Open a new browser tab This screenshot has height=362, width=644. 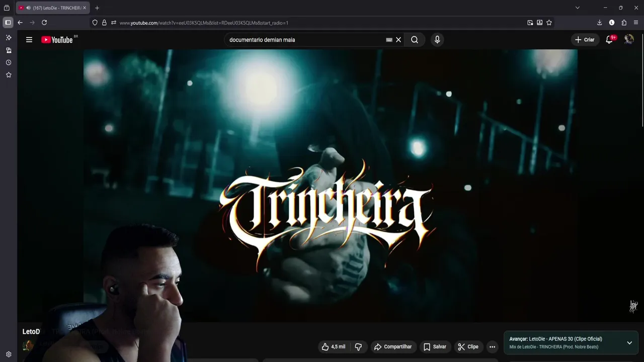pyautogui.click(x=97, y=8)
